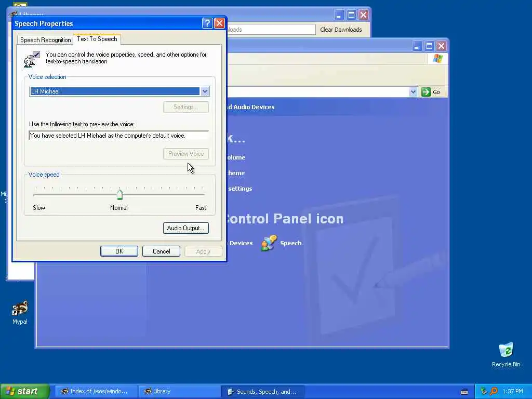The height and width of the screenshot is (399, 532).
Task: Click the search tray icon in taskbar
Action: pos(494,391)
